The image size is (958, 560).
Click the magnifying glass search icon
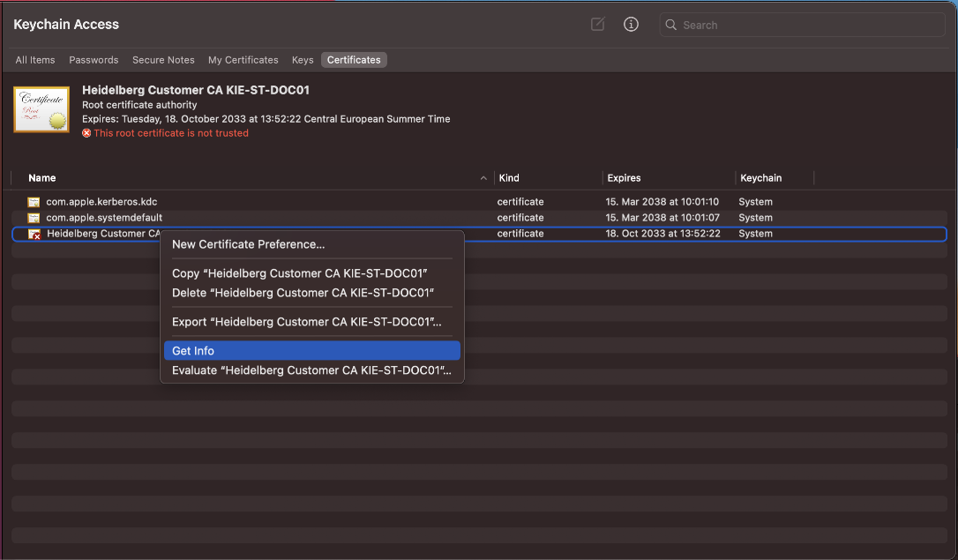click(x=672, y=26)
